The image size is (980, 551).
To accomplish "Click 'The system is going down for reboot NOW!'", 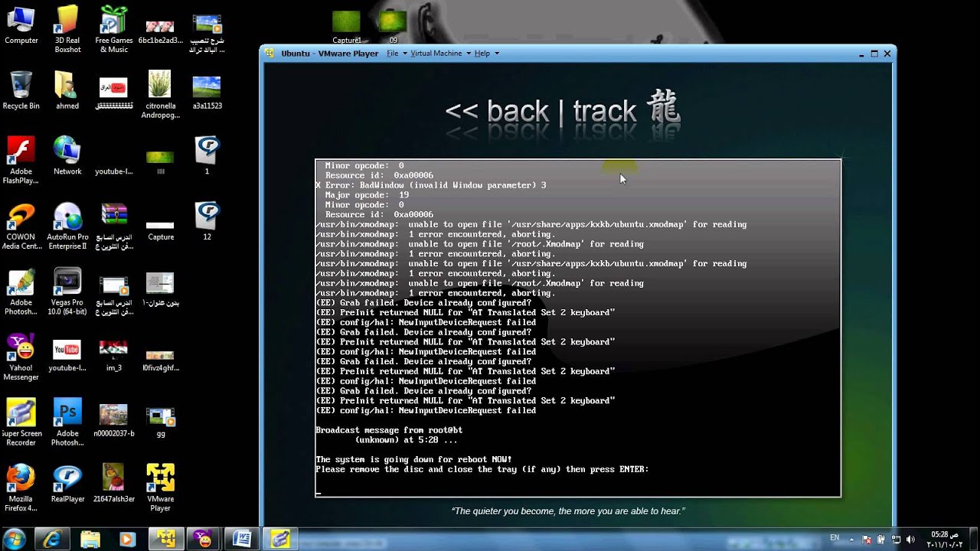I will [x=413, y=459].
